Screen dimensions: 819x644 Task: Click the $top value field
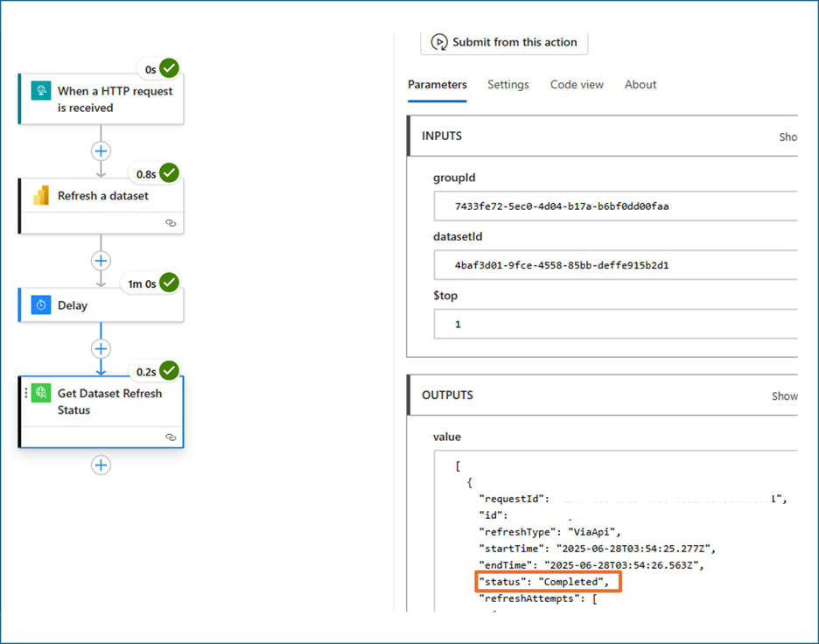(x=616, y=325)
